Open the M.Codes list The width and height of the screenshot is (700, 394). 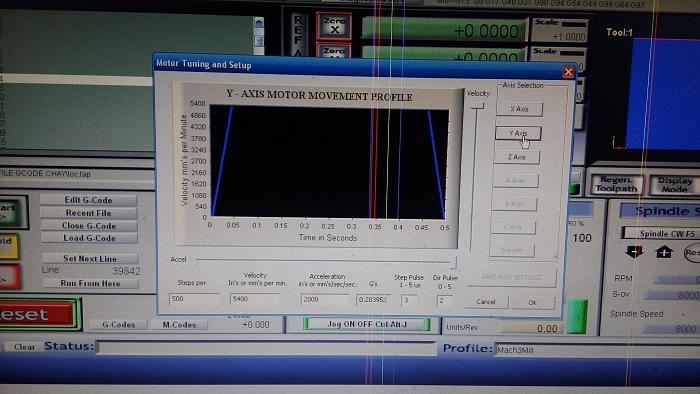click(x=179, y=325)
